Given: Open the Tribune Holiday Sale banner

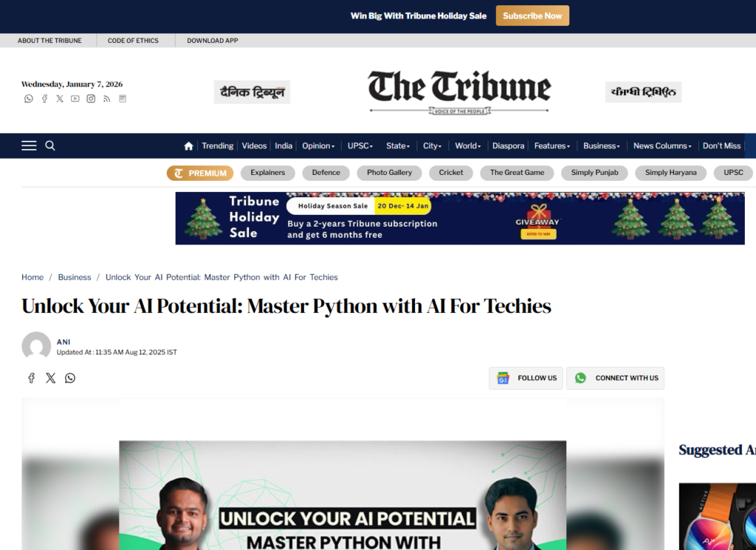Looking at the screenshot, I should (460, 219).
